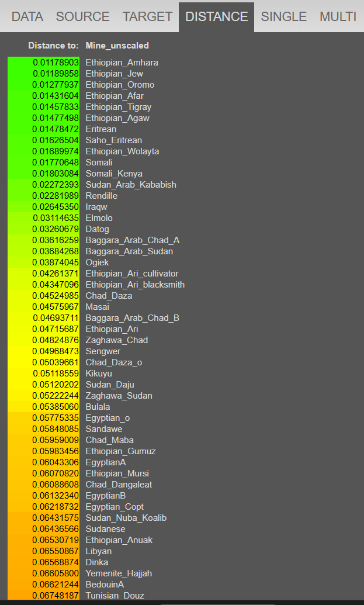
Task: Click the Ethiopian_Jew population name
Action: click(x=115, y=74)
